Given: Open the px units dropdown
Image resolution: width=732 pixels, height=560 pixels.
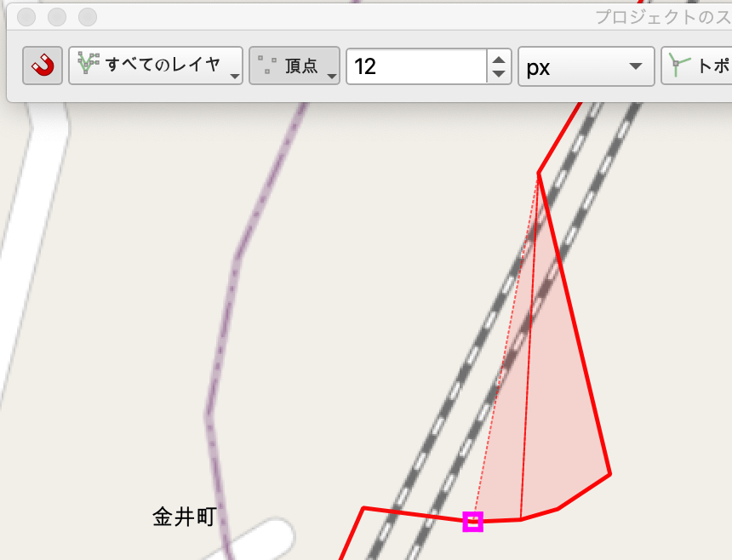Looking at the screenshot, I should pyautogui.click(x=586, y=66).
